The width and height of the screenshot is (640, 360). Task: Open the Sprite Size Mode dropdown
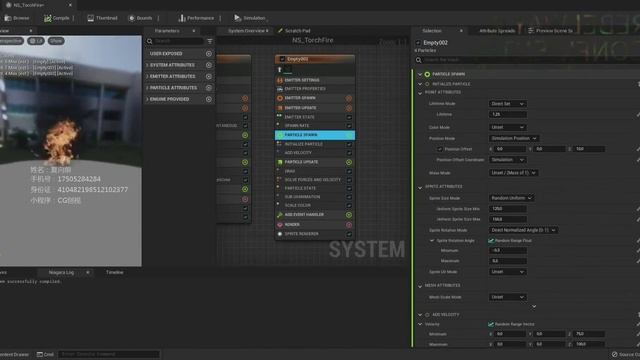click(511, 198)
